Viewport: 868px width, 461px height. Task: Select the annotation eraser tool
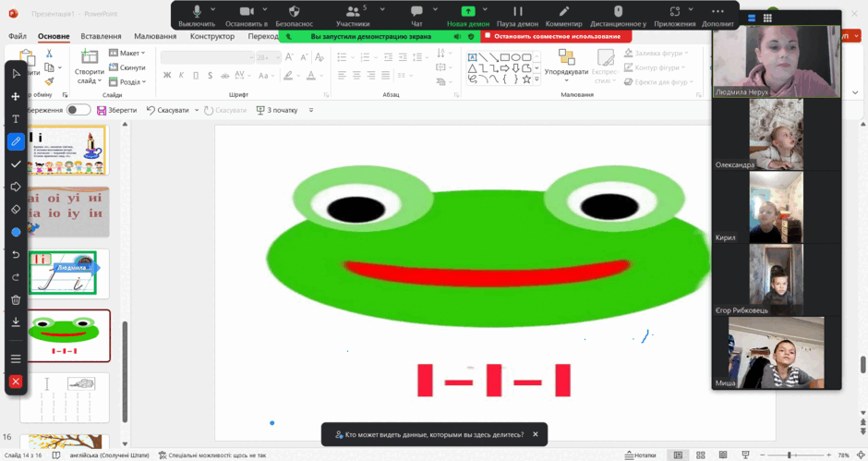pyautogui.click(x=16, y=210)
